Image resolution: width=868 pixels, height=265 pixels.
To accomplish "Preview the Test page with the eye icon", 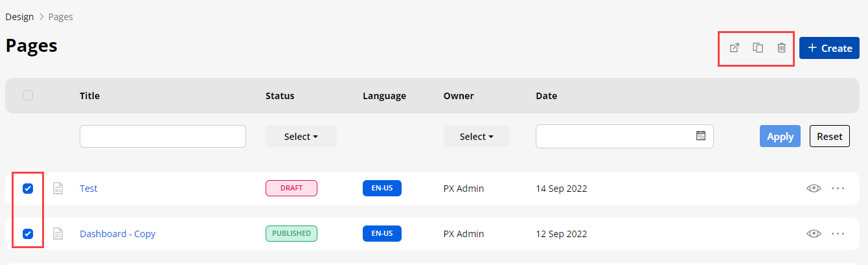I will [814, 189].
